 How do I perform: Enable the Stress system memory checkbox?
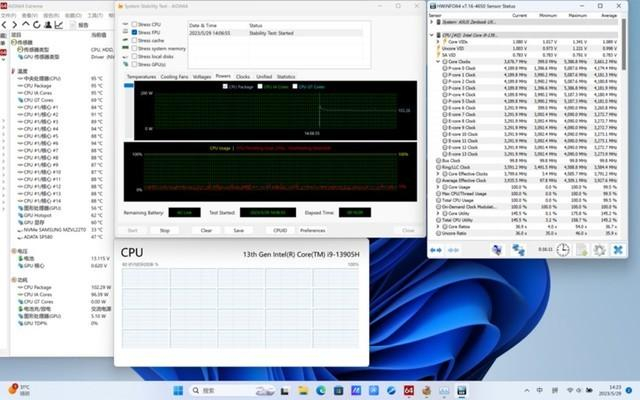click(x=134, y=48)
